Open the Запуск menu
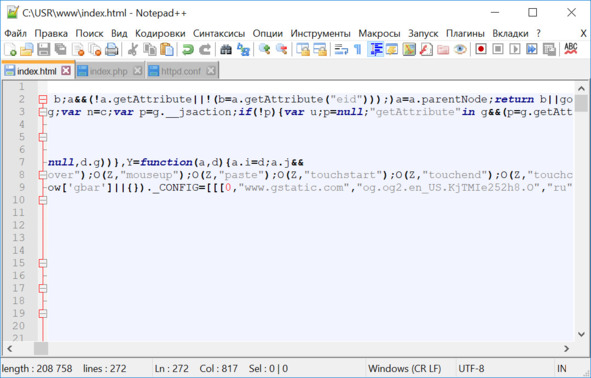591x378 pixels. 423,34
